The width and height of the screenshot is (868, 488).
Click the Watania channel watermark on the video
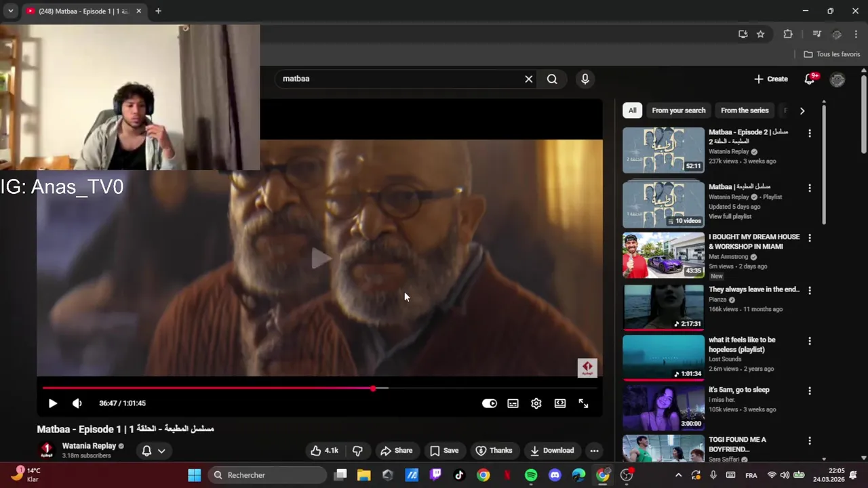click(x=587, y=367)
